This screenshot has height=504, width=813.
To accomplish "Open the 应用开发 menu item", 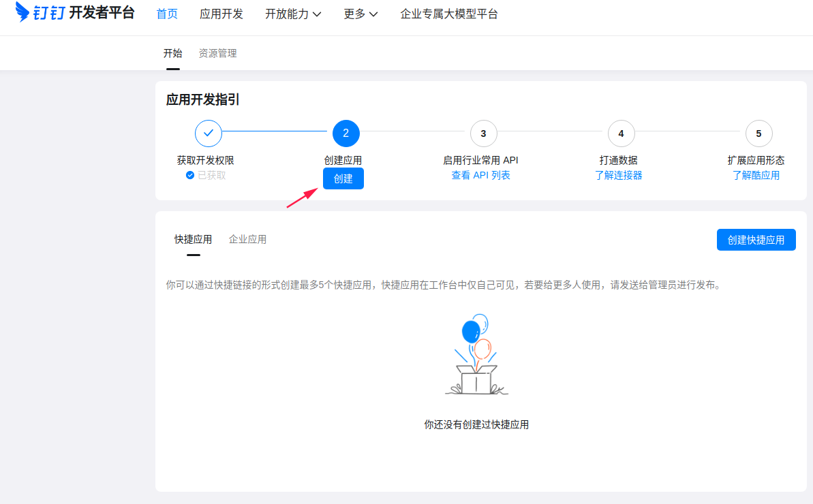I will 221,14.
